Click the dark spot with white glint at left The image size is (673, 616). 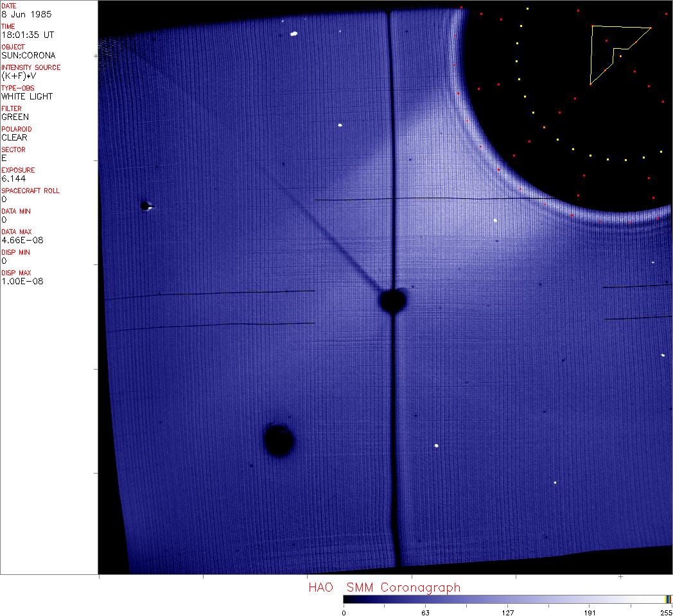tap(145, 206)
